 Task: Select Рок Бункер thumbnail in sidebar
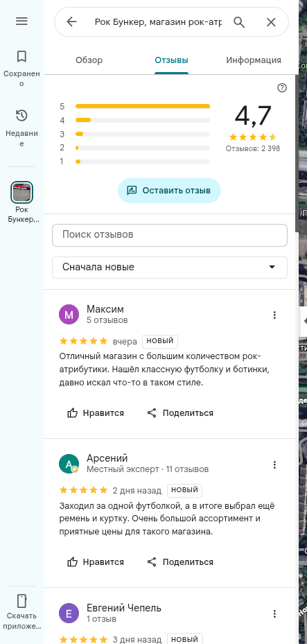[21, 192]
